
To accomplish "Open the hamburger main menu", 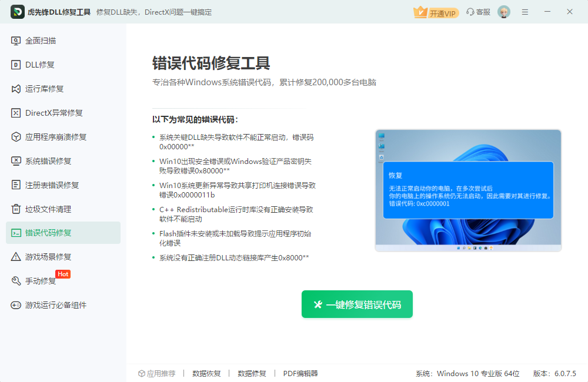I will 525,12.
